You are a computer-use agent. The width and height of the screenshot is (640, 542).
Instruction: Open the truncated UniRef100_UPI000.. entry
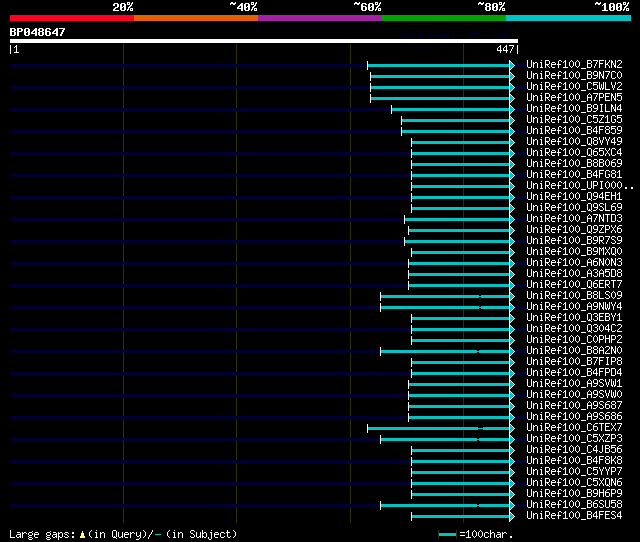tap(580, 186)
